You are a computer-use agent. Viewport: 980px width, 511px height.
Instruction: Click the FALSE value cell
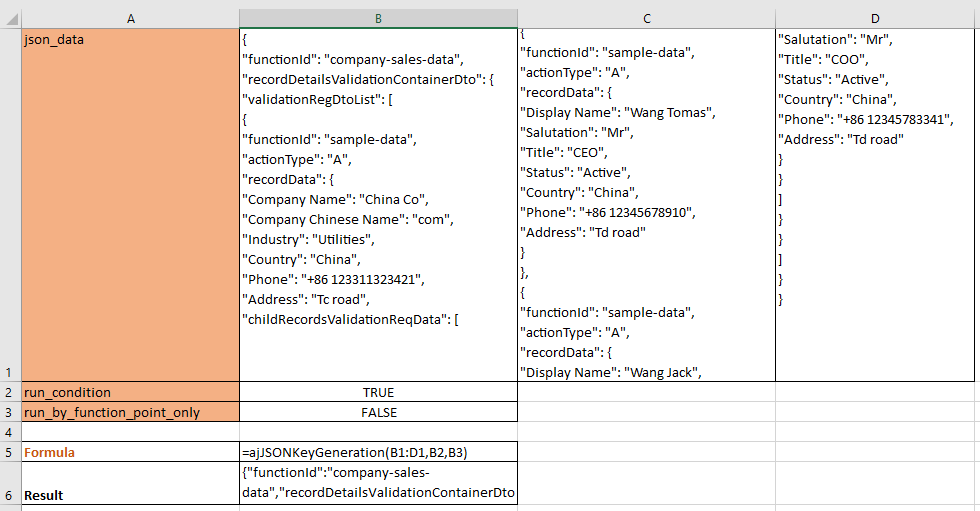pos(378,412)
